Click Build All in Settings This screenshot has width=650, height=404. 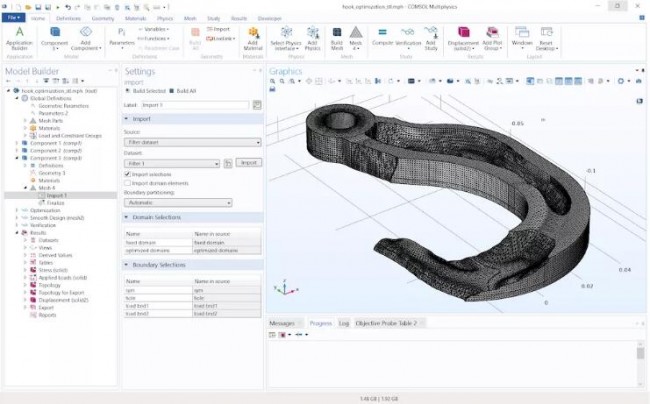[x=181, y=92]
